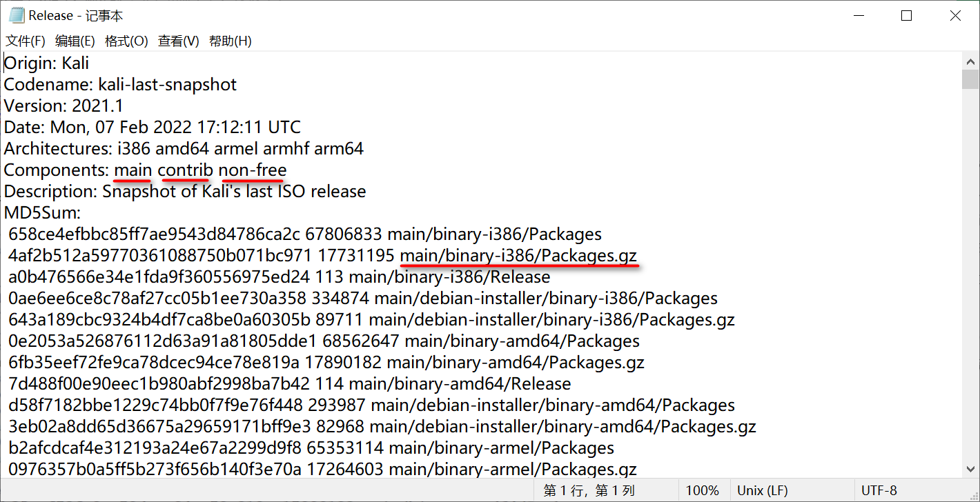This screenshot has height=502, width=980.
Task: Click the word 'contrib' in Components line
Action: 186,170
